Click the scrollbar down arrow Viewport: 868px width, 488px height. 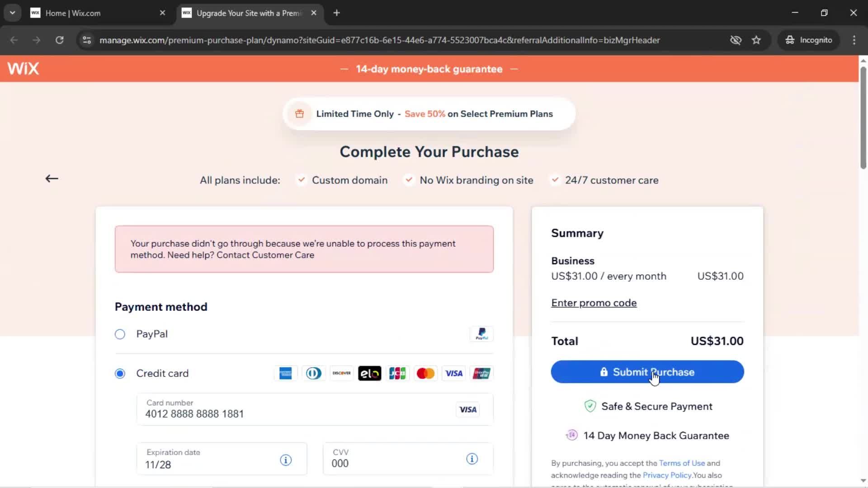[x=863, y=481]
